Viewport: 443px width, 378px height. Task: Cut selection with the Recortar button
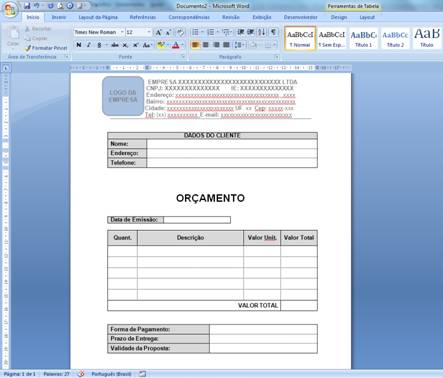pos(38,29)
